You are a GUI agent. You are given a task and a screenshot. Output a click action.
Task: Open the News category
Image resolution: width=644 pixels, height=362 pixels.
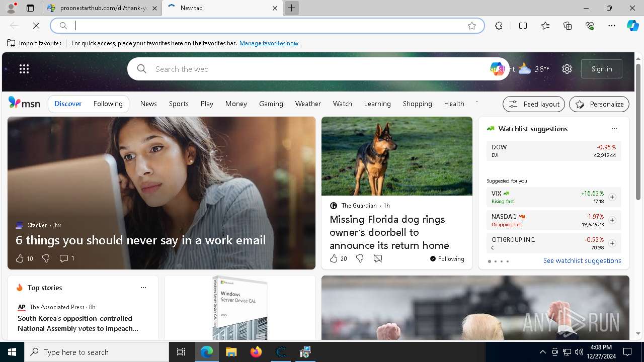148,104
